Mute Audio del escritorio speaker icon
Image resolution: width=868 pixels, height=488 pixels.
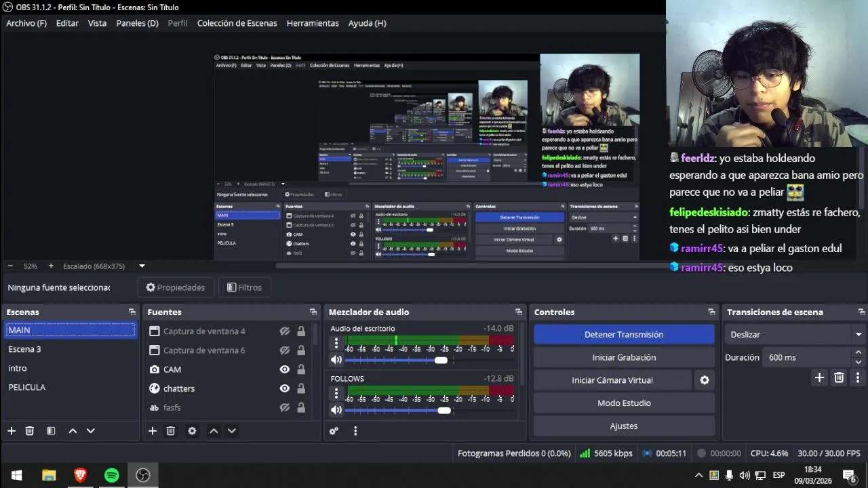tap(336, 360)
